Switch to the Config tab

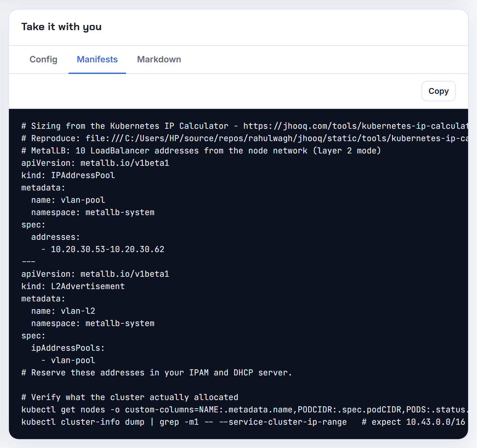pyautogui.click(x=44, y=60)
